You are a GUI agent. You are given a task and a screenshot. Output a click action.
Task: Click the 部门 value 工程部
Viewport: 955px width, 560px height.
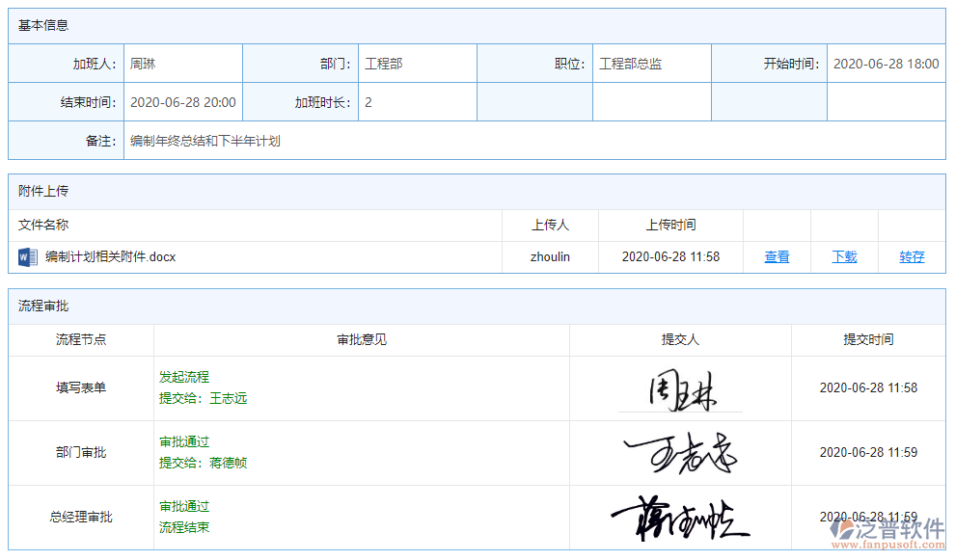click(384, 64)
